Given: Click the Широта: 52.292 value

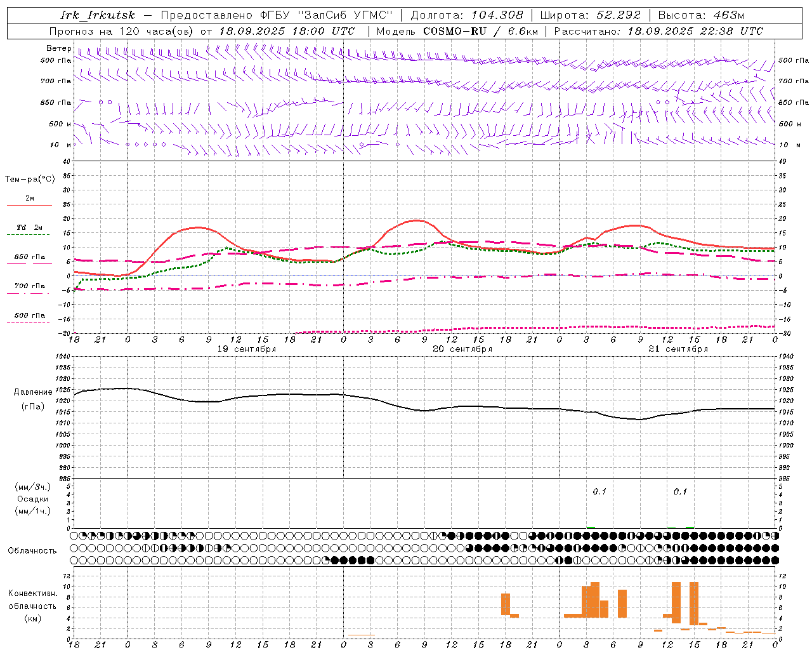Looking at the screenshot, I should coord(591,15).
